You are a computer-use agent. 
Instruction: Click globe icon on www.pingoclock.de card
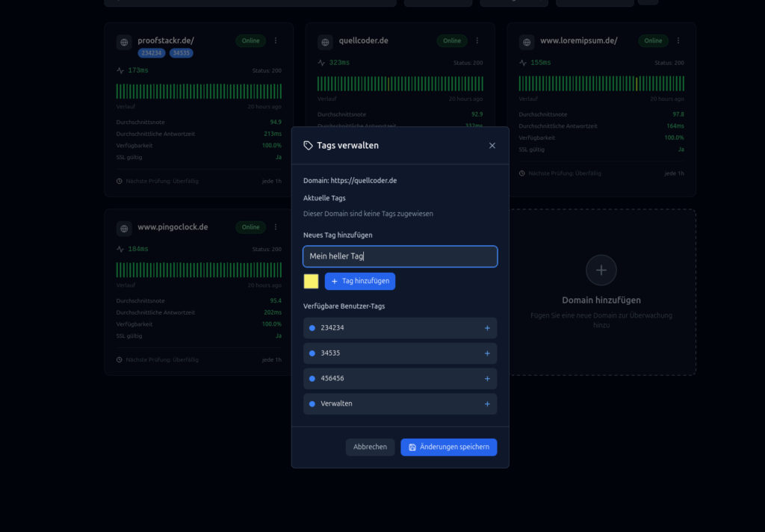point(124,229)
